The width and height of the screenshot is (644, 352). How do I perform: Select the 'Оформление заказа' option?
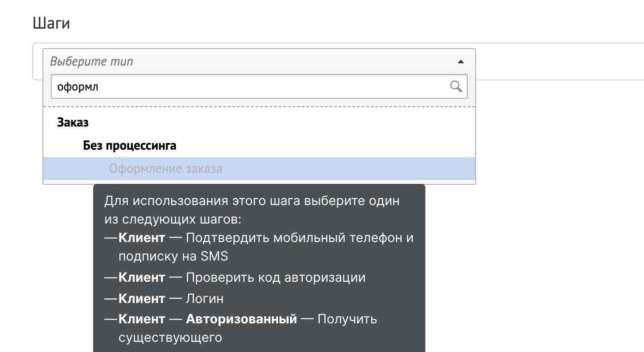click(259, 169)
